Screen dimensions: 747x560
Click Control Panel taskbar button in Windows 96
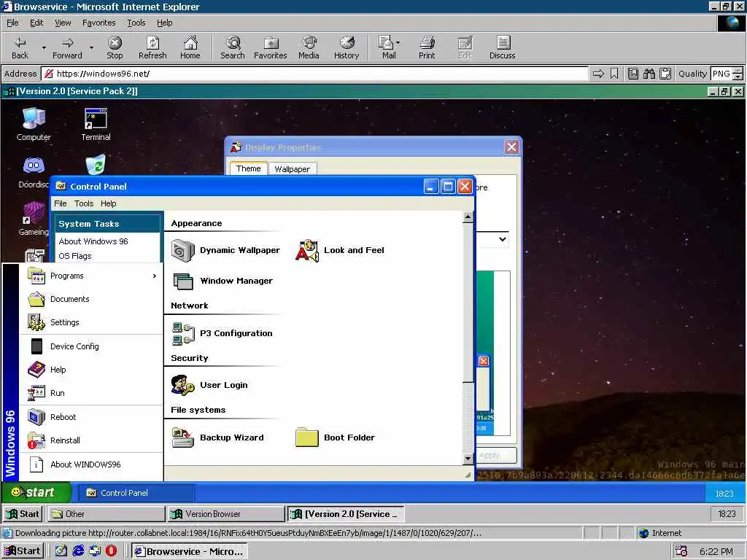tap(136, 493)
